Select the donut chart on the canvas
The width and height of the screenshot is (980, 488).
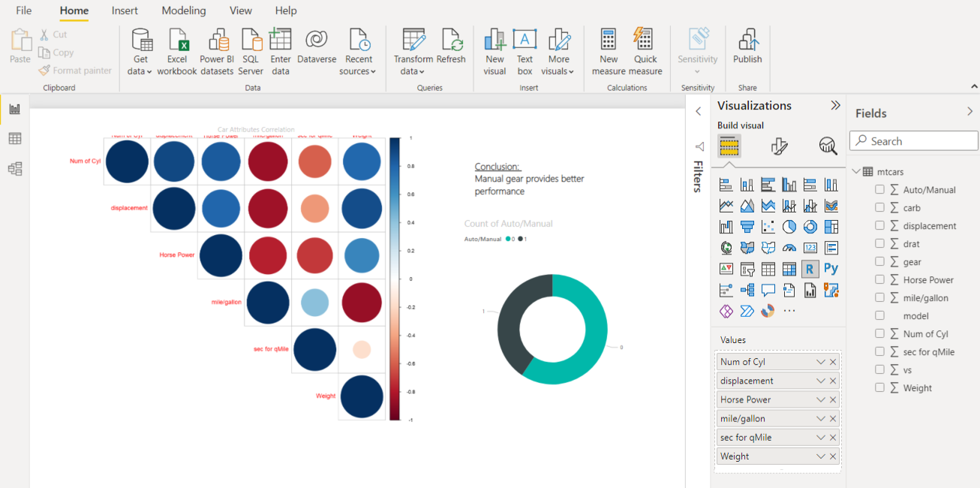552,329
